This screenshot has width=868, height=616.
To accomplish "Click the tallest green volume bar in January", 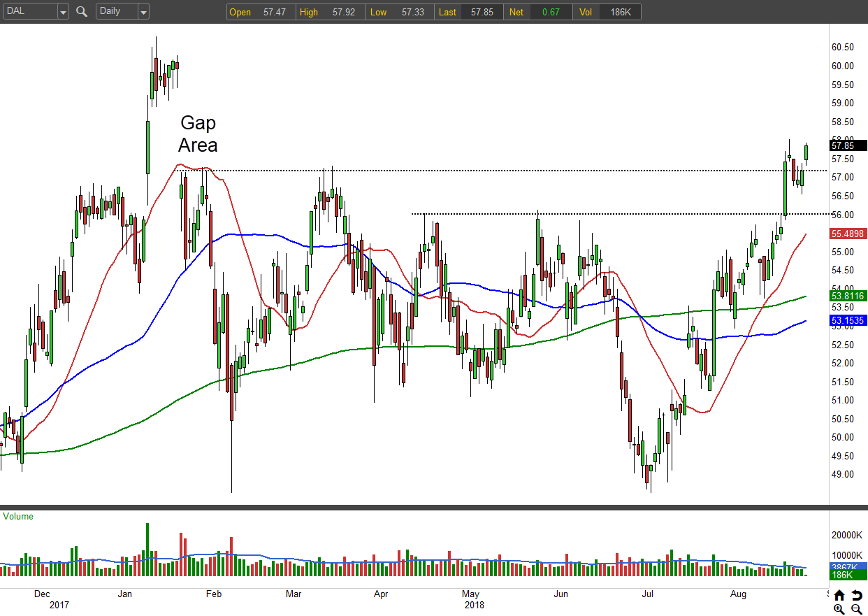I will click(147, 550).
